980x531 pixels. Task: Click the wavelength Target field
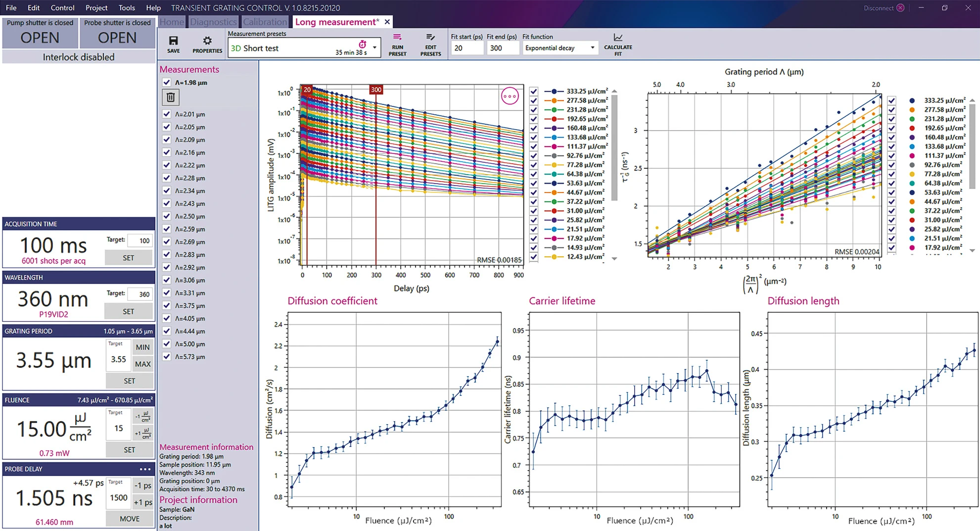[x=140, y=294]
